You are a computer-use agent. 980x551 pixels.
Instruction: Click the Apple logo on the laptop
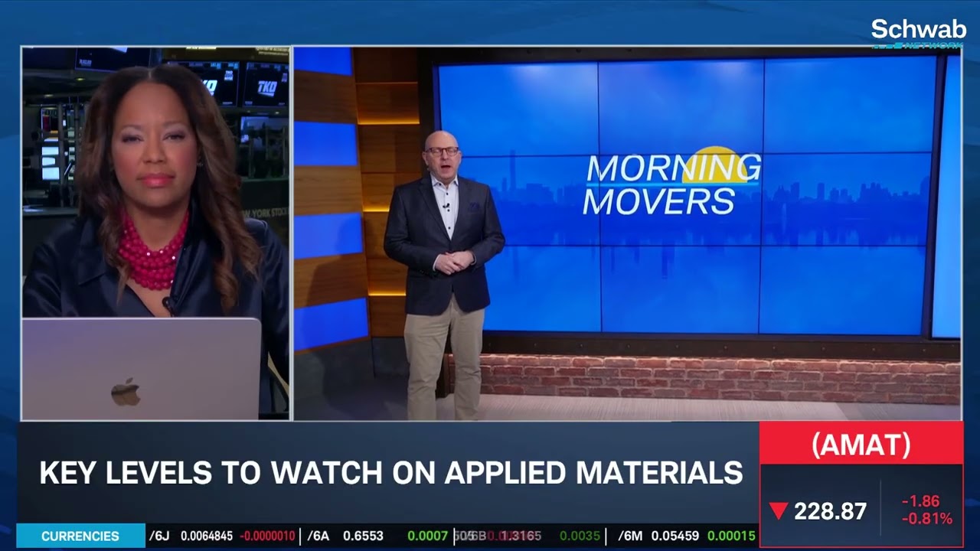pos(126,392)
